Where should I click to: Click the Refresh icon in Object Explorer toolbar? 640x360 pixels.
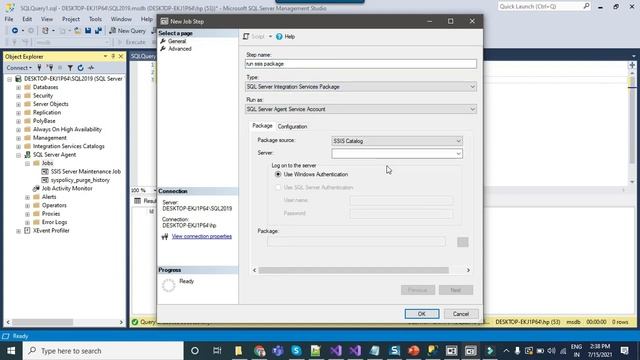[80, 68]
